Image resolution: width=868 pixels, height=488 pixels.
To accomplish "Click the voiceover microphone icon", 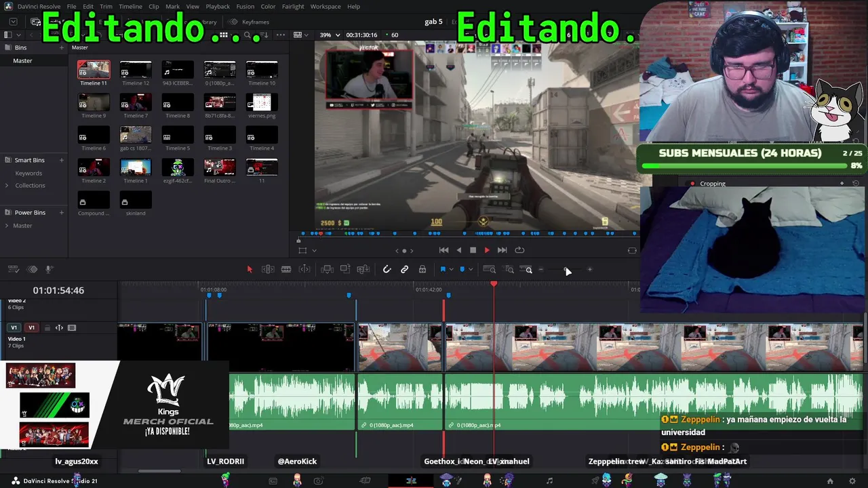I will pyautogui.click(x=49, y=269).
